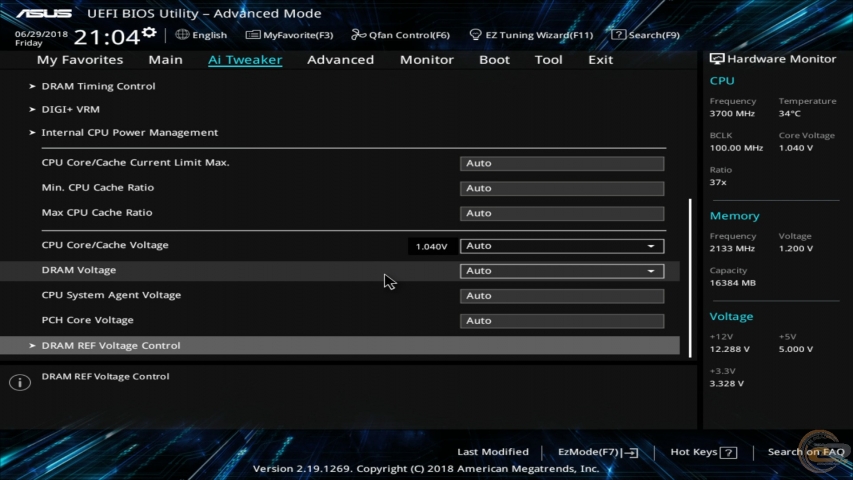Click the 3.328 V reading
The image size is (853, 480).
726,384
